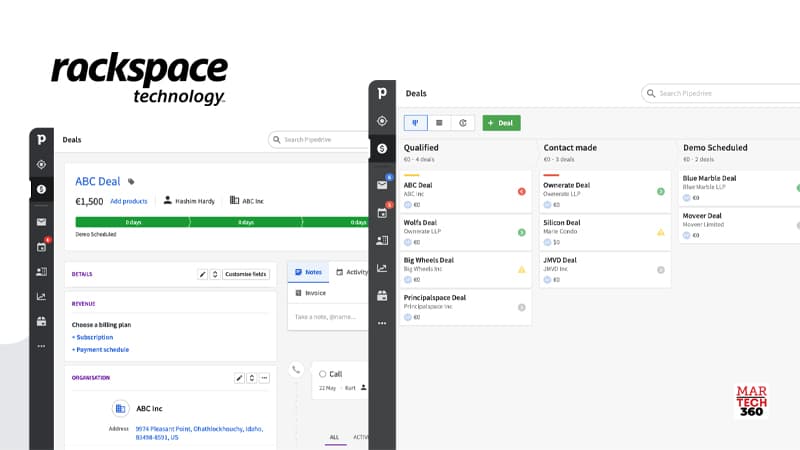Click second green pipeline stage segment
Screen dimensions: 800x450
(246, 222)
